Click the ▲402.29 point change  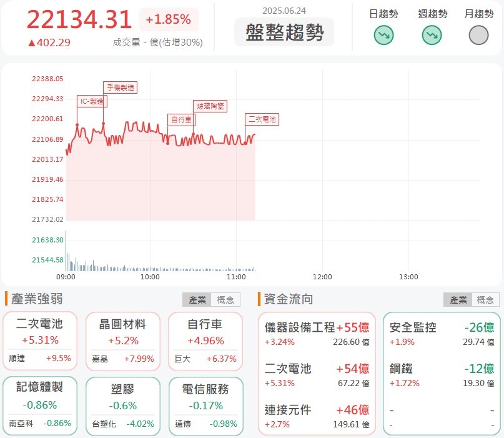click(49, 42)
